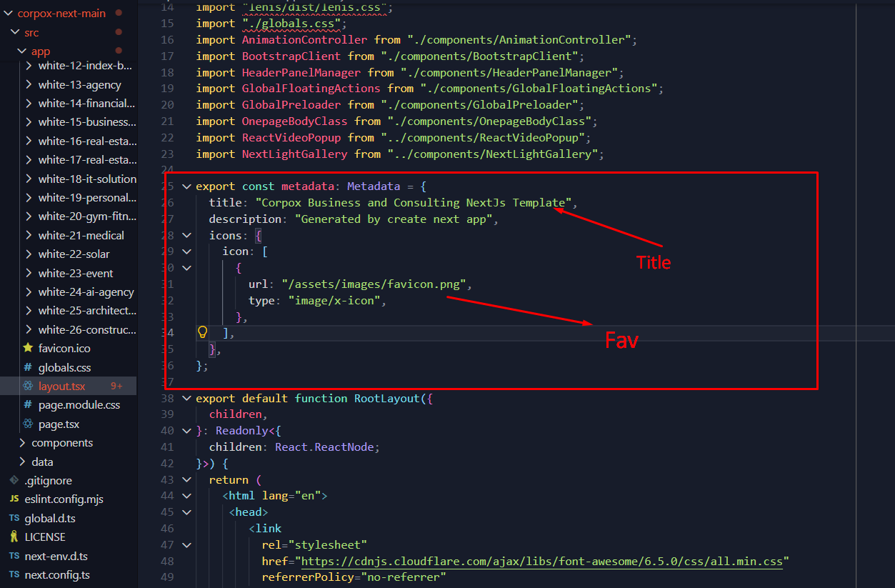Fold the metadata export at line 25
The height and width of the screenshot is (588, 895).
pyautogui.click(x=186, y=186)
